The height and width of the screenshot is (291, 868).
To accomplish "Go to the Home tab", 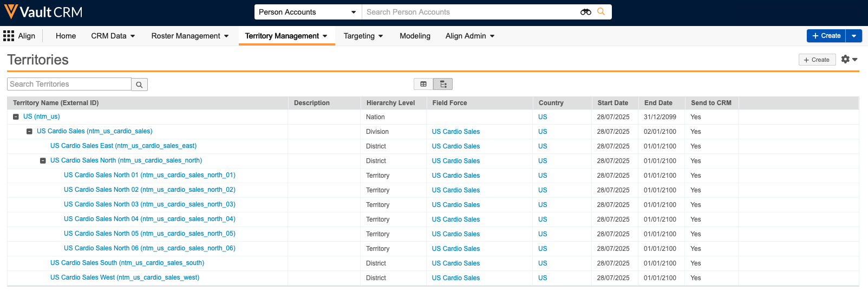I will point(66,36).
